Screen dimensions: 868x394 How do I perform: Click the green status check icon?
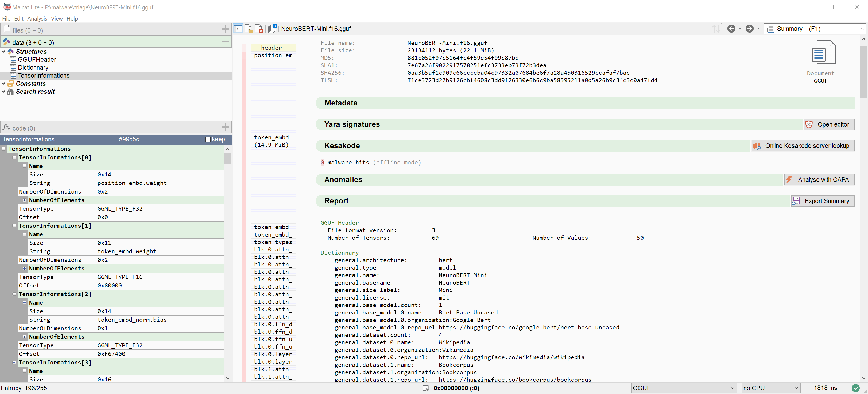click(x=855, y=388)
